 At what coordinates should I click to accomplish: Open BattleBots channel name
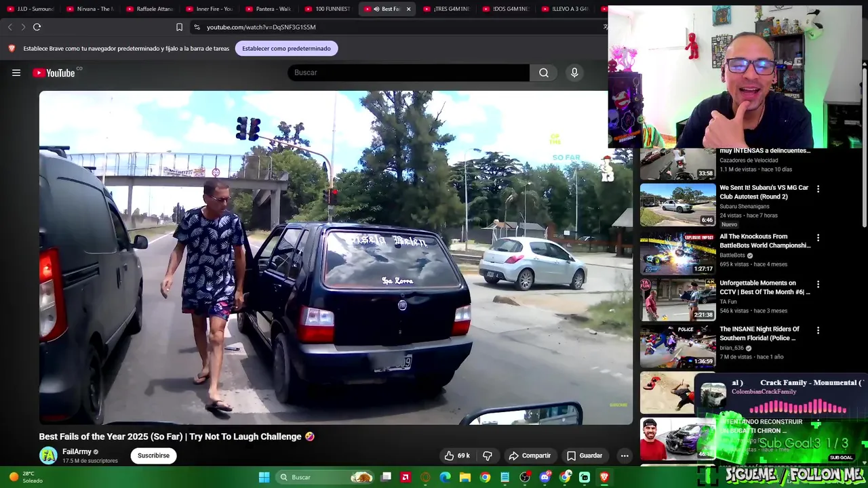[732, 256]
